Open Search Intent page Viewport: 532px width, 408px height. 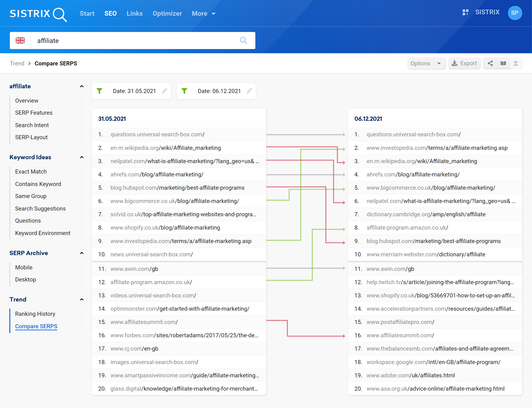32,125
